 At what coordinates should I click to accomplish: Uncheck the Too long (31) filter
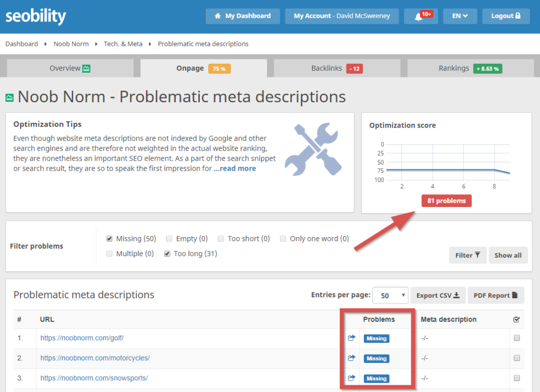click(167, 253)
